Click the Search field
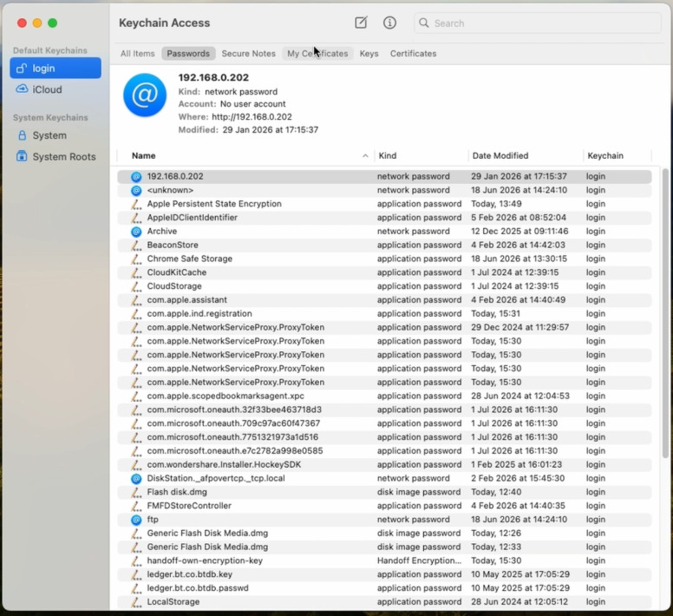The height and width of the screenshot is (616, 673). 537,23
